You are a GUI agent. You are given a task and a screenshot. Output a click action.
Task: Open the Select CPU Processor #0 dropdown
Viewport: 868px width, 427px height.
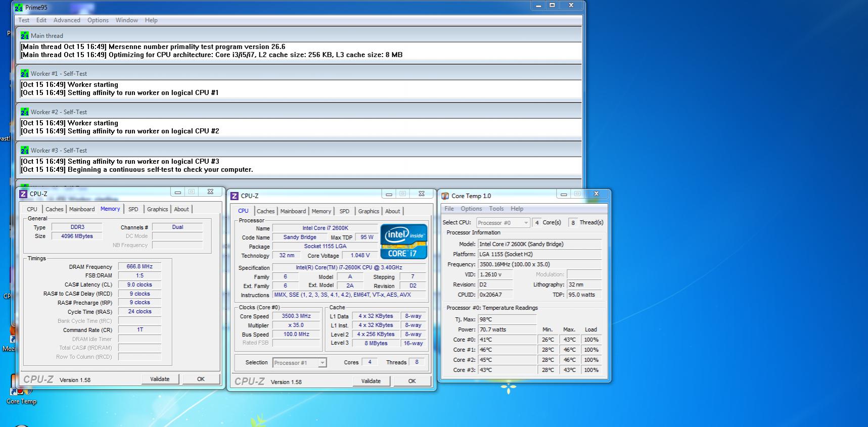point(502,223)
